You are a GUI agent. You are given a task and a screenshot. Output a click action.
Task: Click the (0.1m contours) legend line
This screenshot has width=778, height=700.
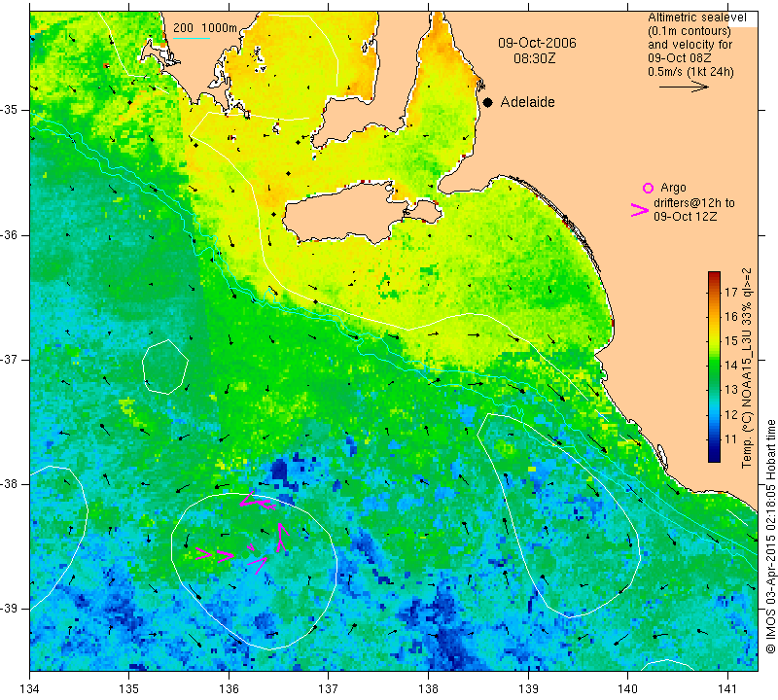pos(690,31)
